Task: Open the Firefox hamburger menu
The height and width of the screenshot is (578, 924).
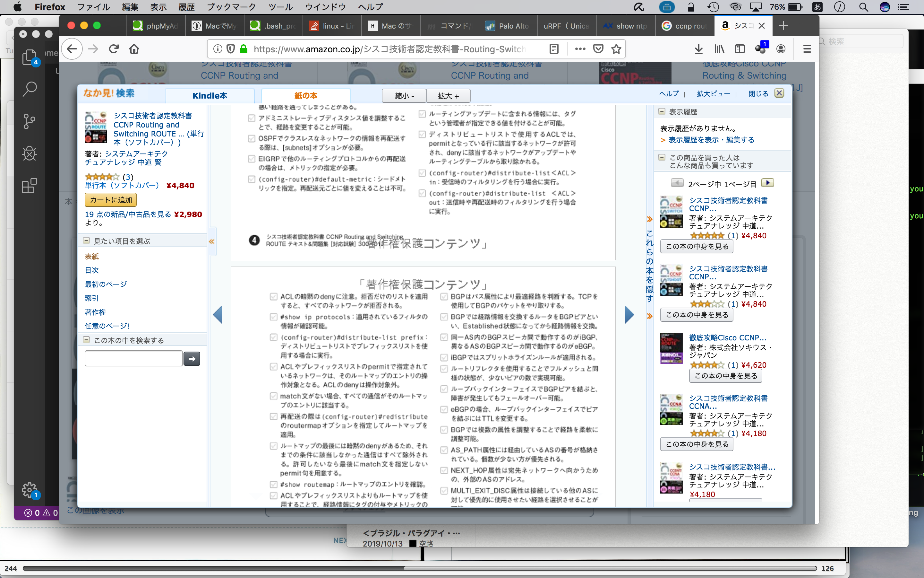Action: pyautogui.click(x=807, y=49)
